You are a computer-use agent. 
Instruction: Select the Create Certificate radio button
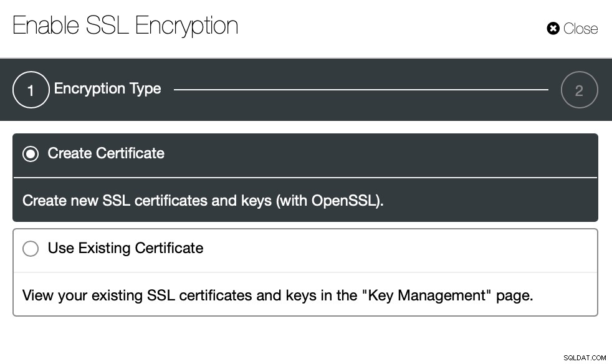coord(31,153)
